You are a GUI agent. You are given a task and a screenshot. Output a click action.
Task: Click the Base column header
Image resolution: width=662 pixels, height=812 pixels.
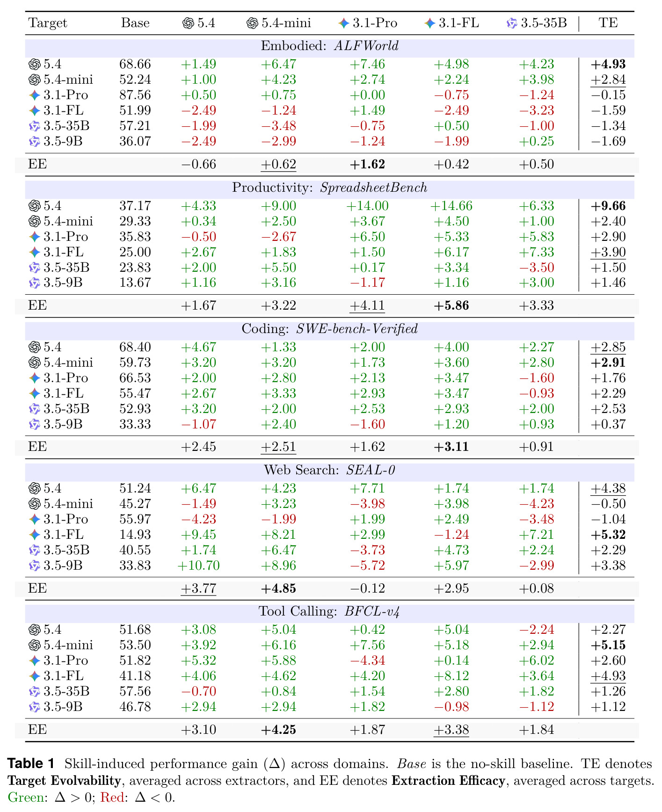(135, 23)
